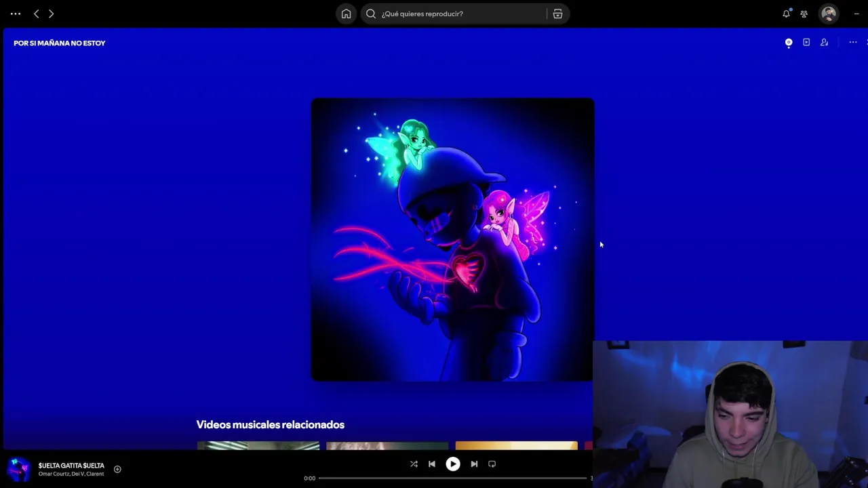Click 'Videos musicales relacionados' heading

(271, 424)
